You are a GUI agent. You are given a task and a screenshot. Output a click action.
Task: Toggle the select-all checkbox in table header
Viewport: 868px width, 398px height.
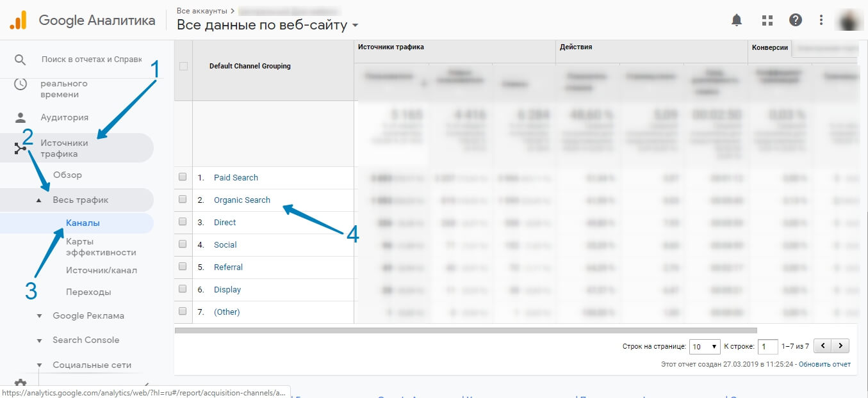(x=184, y=66)
